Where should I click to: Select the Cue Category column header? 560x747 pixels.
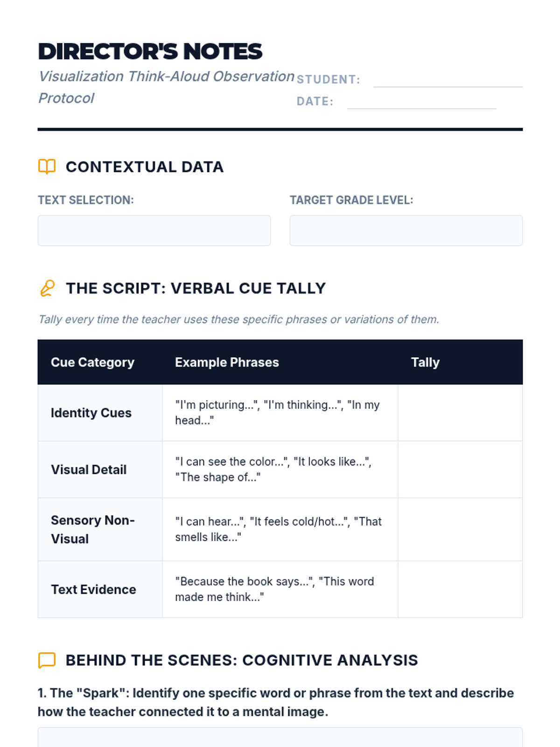(x=92, y=362)
